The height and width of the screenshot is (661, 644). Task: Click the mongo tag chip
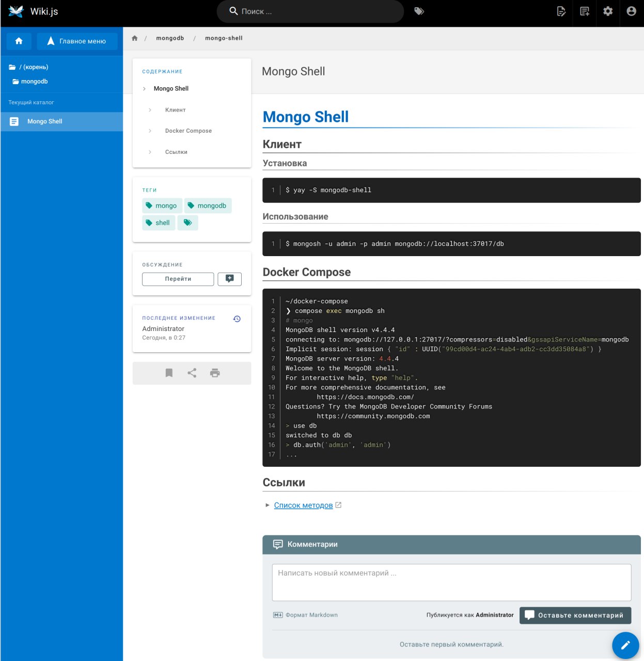click(162, 206)
